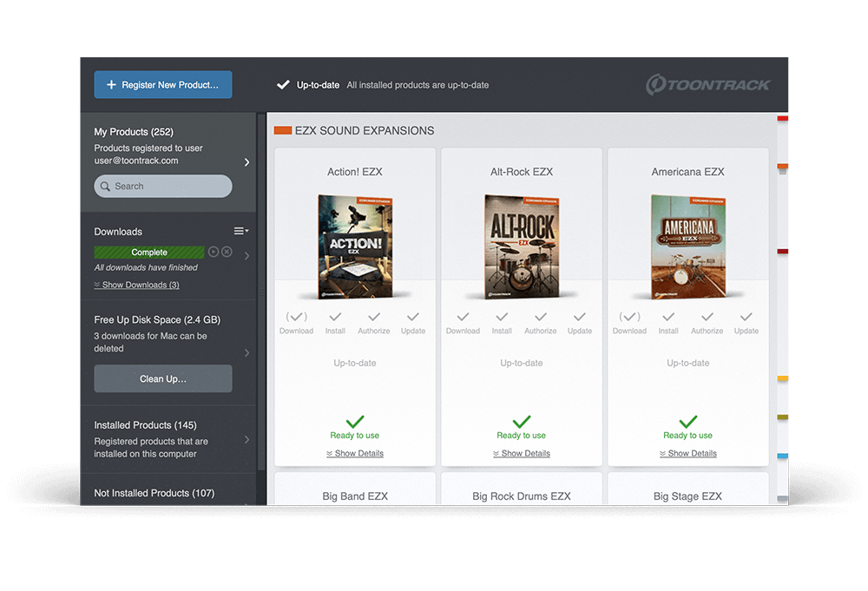Click the Toontrack logo in header
The width and height of the screenshot is (868, 591).
coord(707,85)
